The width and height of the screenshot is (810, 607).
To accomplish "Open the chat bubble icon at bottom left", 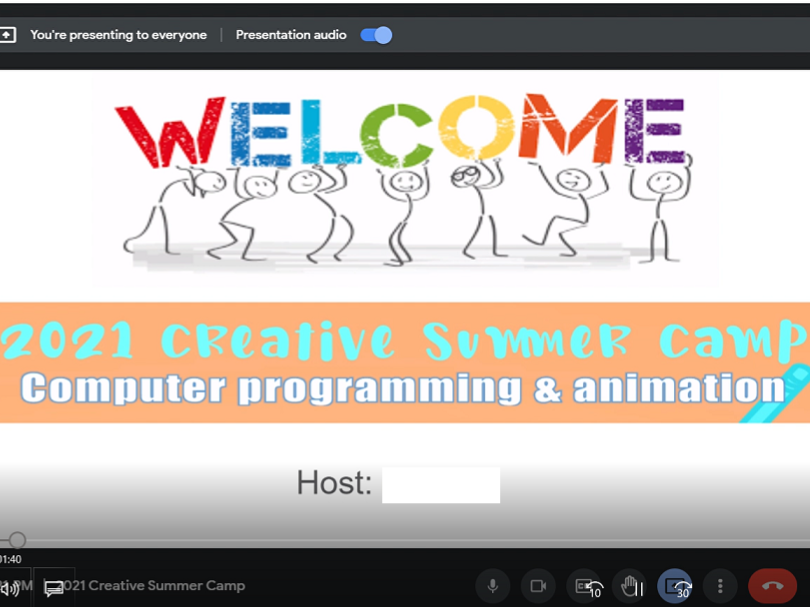I will 54,588.
